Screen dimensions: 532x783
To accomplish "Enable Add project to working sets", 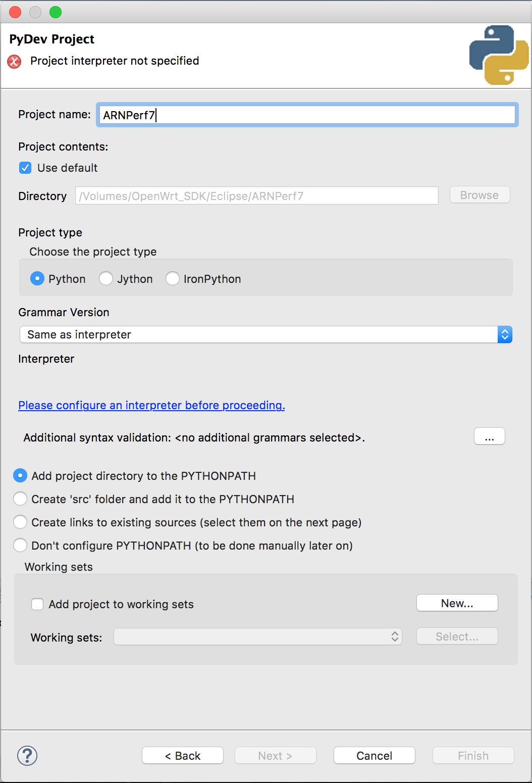I will tap(37, 604).
